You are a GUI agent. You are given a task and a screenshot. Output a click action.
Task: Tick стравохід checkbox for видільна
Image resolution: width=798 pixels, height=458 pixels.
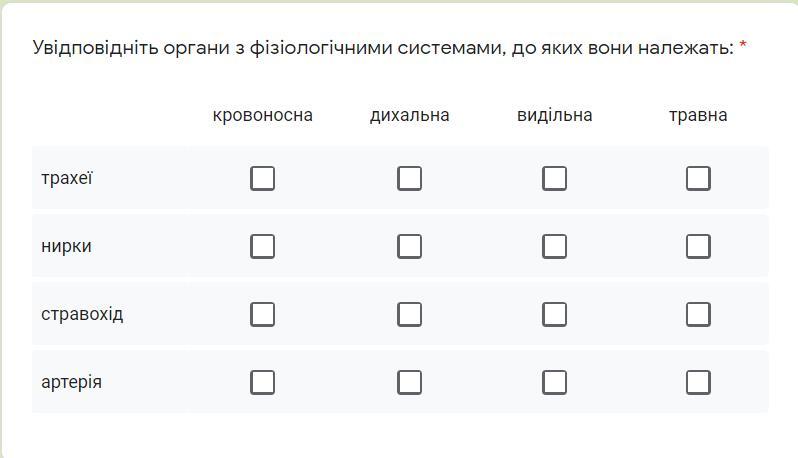[554, 314]
